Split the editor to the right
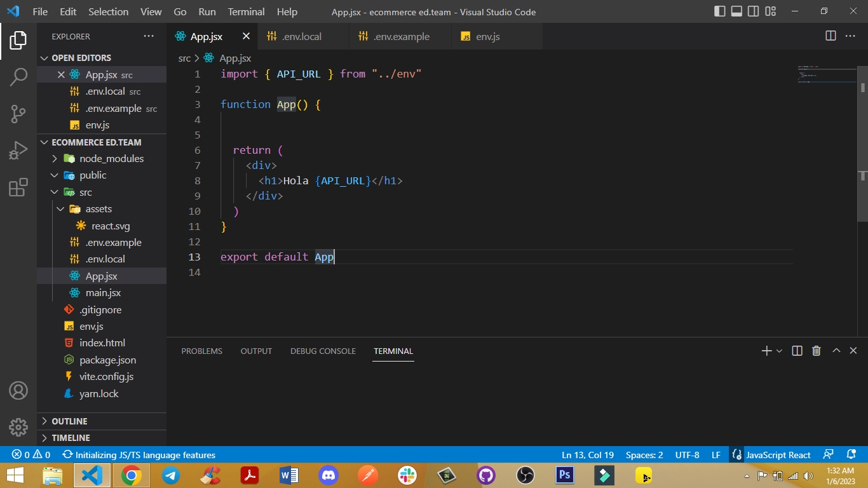The width and height of the screenshot is (868, 488). point(831,36)
